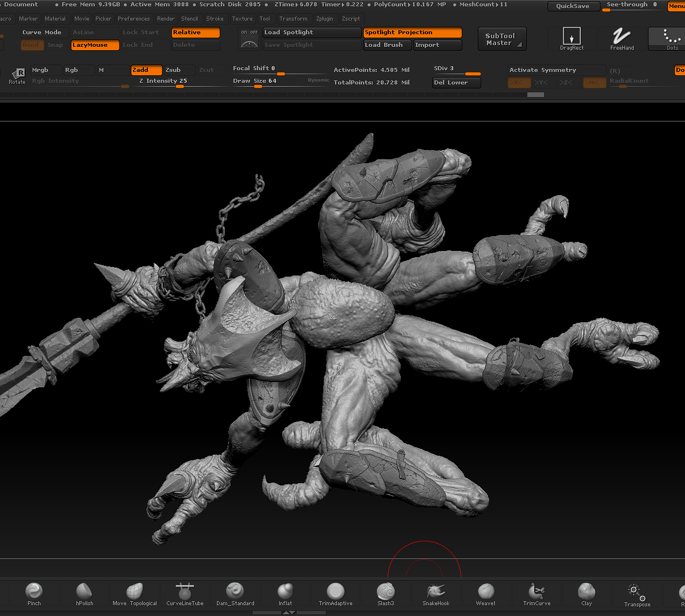
Task: Toggle the Relative curve option
Action: click(x=196, y=33)
